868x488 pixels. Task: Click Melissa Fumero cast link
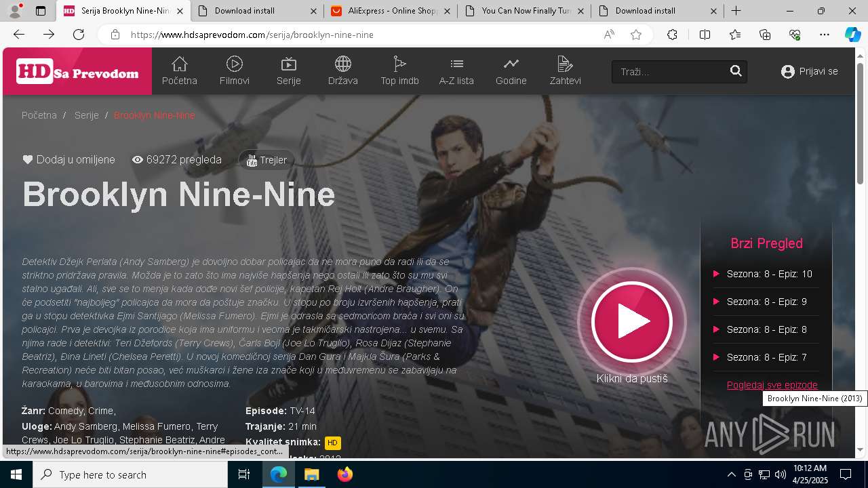[x=157, y=426]
